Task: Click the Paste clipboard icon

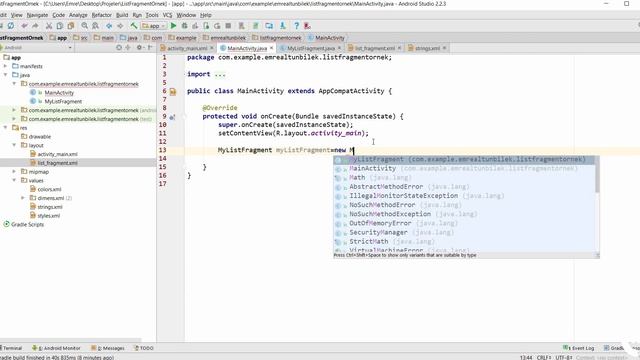Action: click(71, 26)
